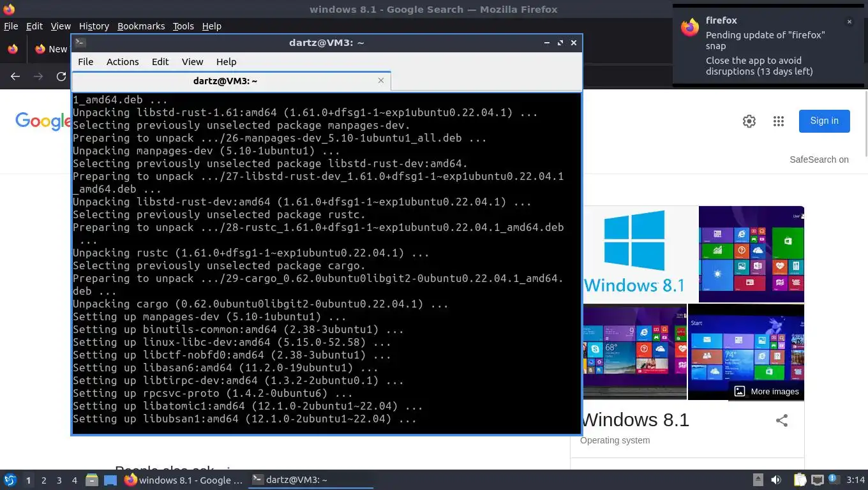868x490 pixels.
Task: Open the volume speaker tray icon
Action: pos(776,480)
